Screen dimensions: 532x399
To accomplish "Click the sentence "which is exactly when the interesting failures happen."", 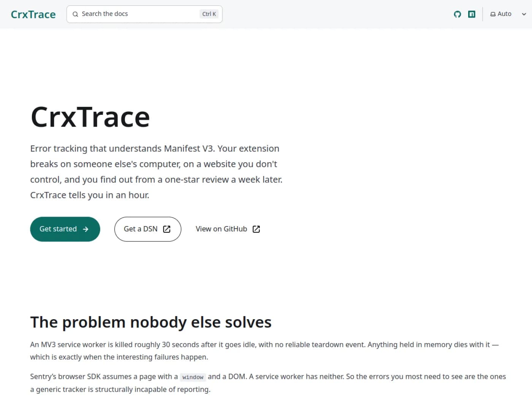I will pos(119,357).
